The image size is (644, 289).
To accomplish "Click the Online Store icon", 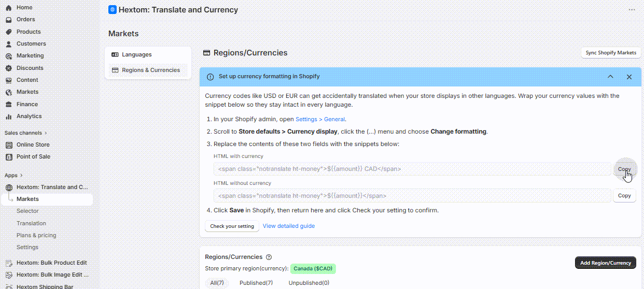I will coord(9,145).
